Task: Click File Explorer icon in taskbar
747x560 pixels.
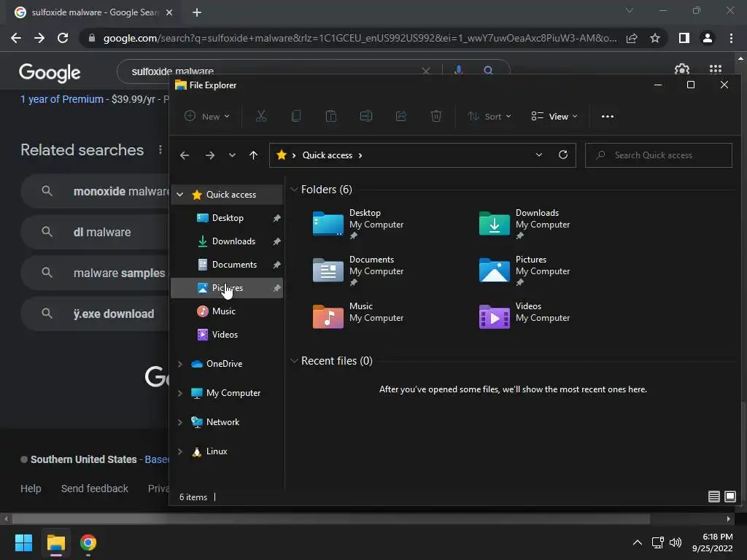Action: pyautogui.click(x=55, y=542)
